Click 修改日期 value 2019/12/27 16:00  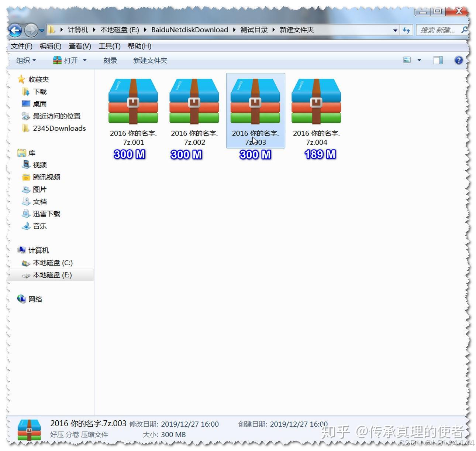(190, 424)
